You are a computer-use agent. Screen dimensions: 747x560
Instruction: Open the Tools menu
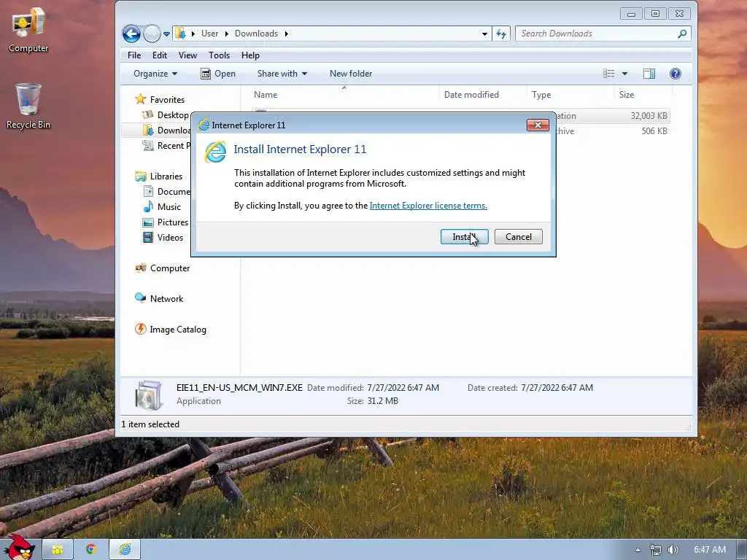pos(219,55)
